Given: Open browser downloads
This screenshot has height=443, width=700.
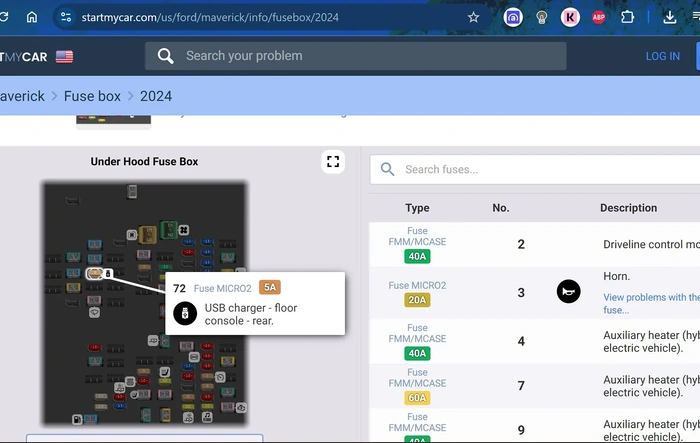Looking at the screenshot, I should pos(669,17).
